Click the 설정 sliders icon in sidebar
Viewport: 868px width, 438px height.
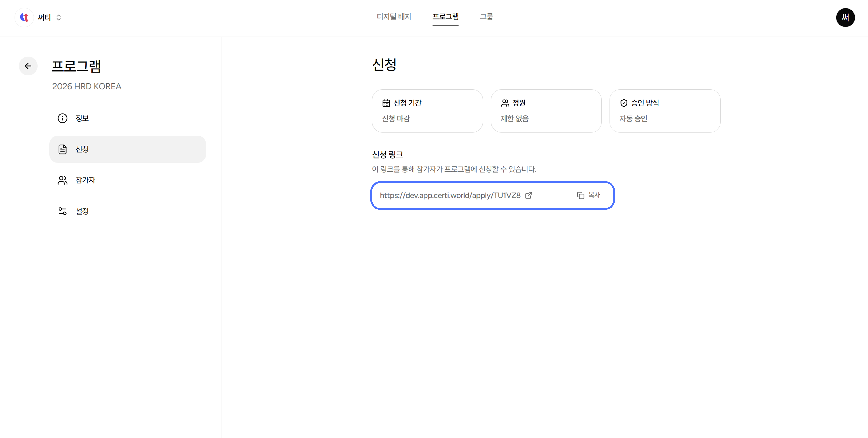click(62, 211)
